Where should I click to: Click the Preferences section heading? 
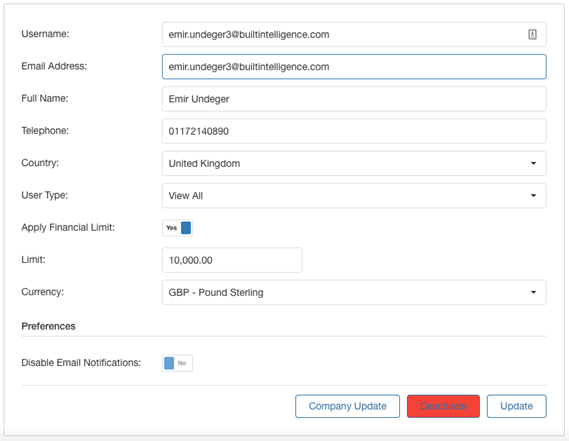coord(48,326)
